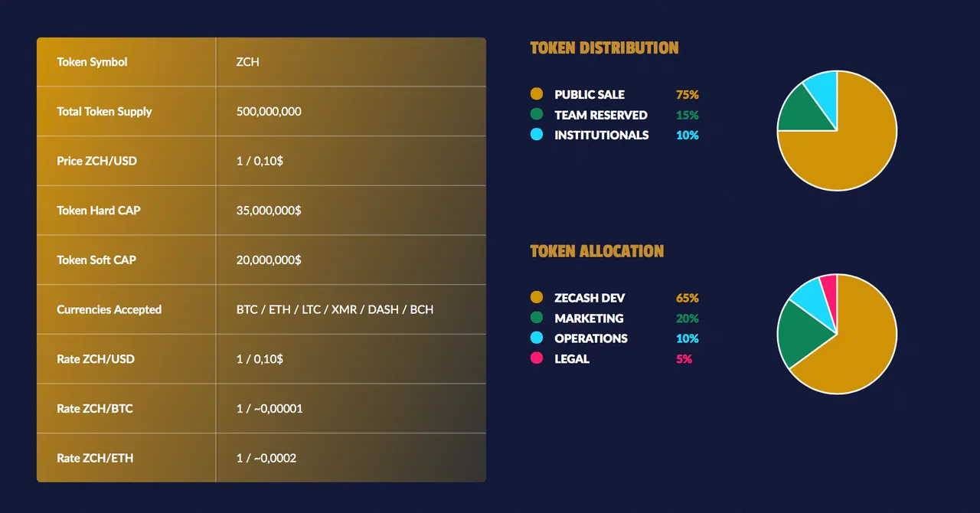Click the Token Soft CAP label
This screenshot has width=980, height=513.
tap(96, 260)
